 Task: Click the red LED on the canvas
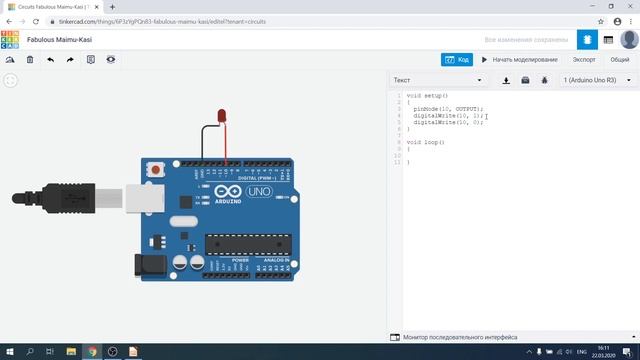click(222, 116)
